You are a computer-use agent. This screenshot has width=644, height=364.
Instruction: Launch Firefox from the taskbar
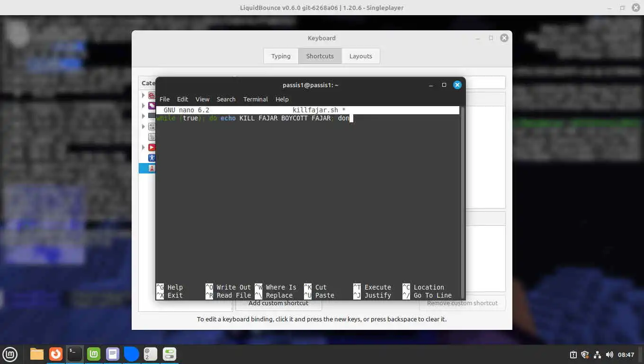coord(56,354)
